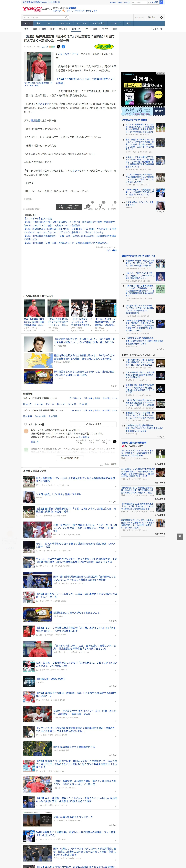The height and width of the screenshot is (868, 186).
Task: Click the ミス東大美女 ABEMA PR link
Action: pos(139,204)
